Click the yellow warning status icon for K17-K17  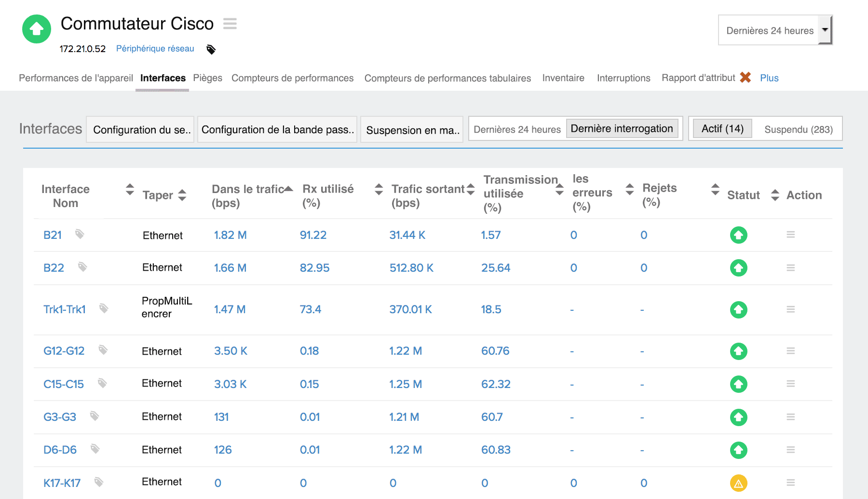coord(738,483)
